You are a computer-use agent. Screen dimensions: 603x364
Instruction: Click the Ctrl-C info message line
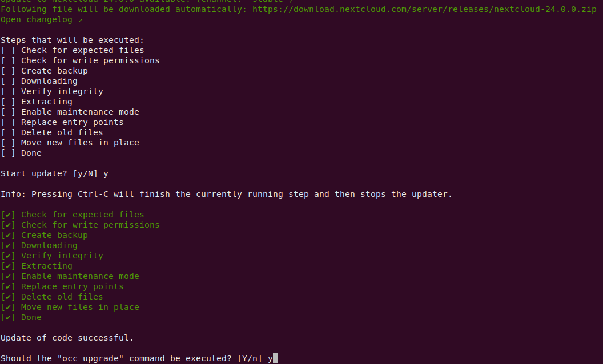tap(227, 194)
